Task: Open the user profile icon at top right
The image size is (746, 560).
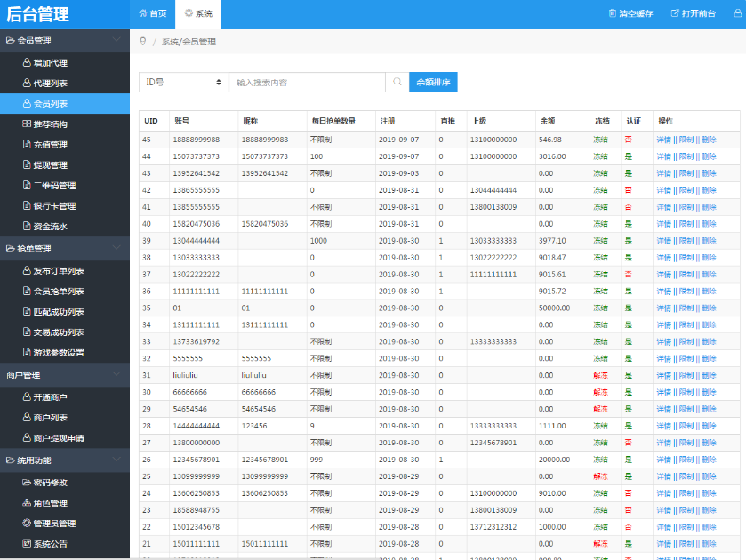Action: pos(738,13)
